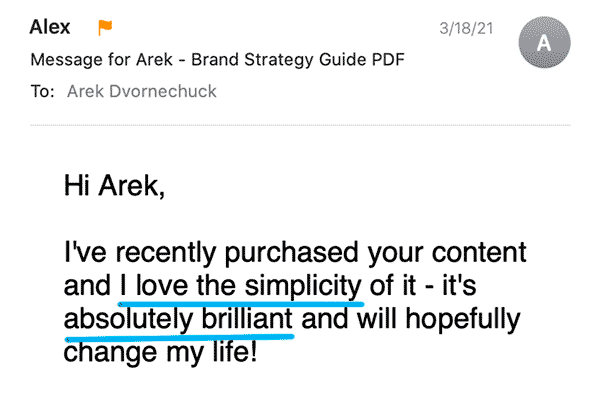Select the blue underline below "absolutely brilliant"
This screenshot has height=397, width=600.
click(x=179, y=337)
